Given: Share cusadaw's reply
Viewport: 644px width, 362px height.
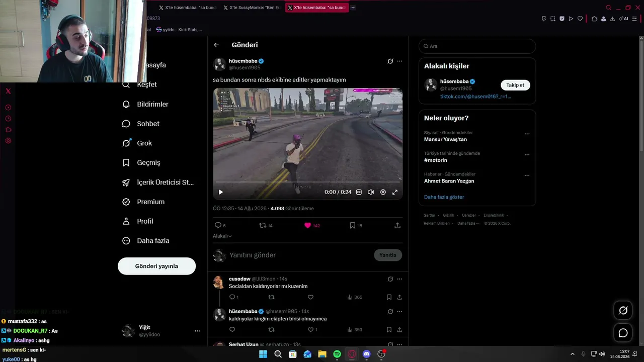Looking at the screenshot, I should [x=399, y=297].
